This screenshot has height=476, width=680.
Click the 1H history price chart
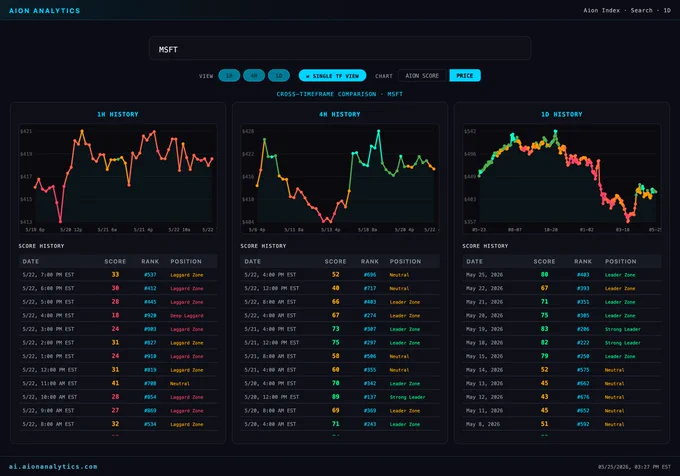pos(118,179)
